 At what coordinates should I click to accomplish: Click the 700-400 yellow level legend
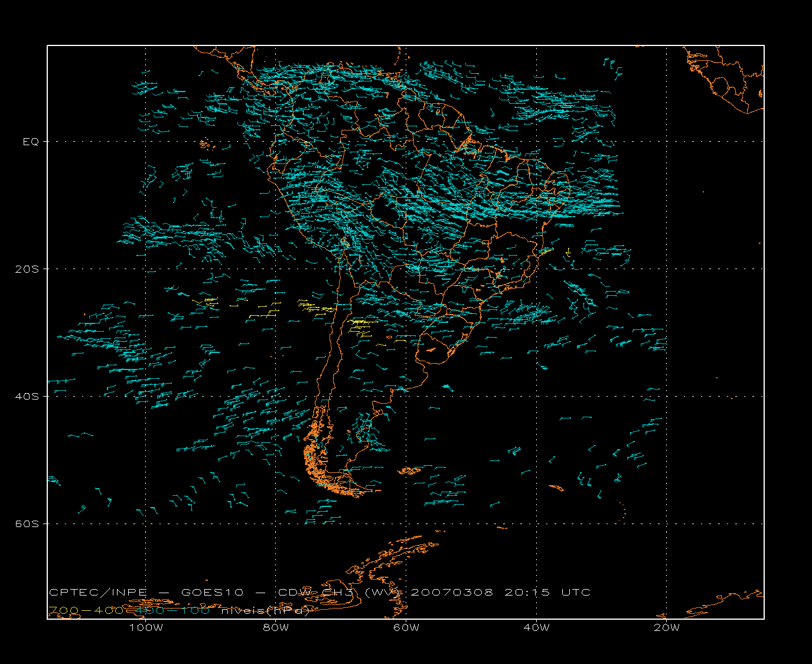[x=86, y=610]
